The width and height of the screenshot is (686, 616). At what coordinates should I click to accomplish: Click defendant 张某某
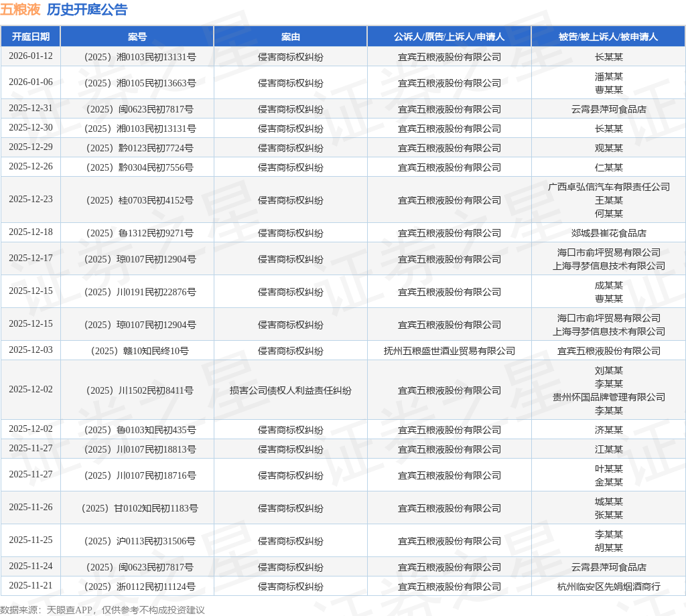tap(608, 515)
